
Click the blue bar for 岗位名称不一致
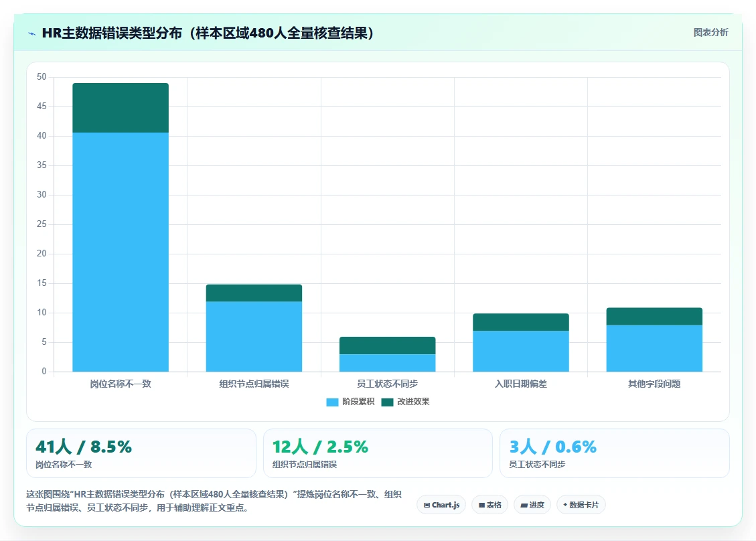[121, 252]
